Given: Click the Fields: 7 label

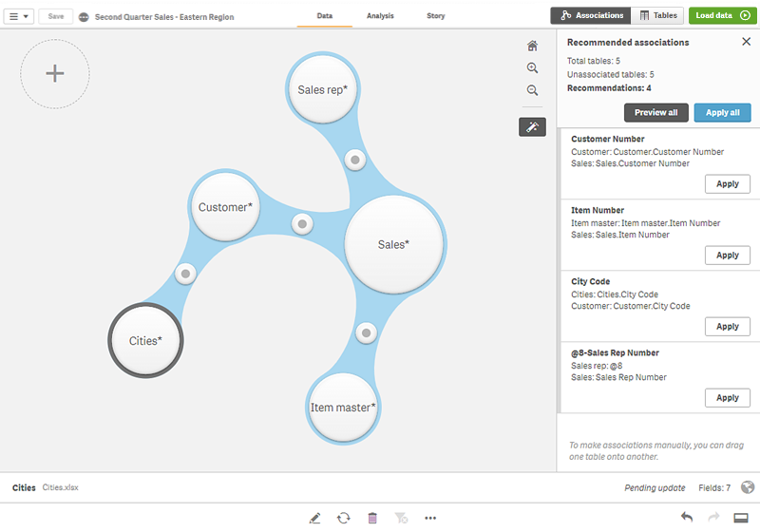Looking at the screenshot, I should pyautogui.click(x=714, y=488).
